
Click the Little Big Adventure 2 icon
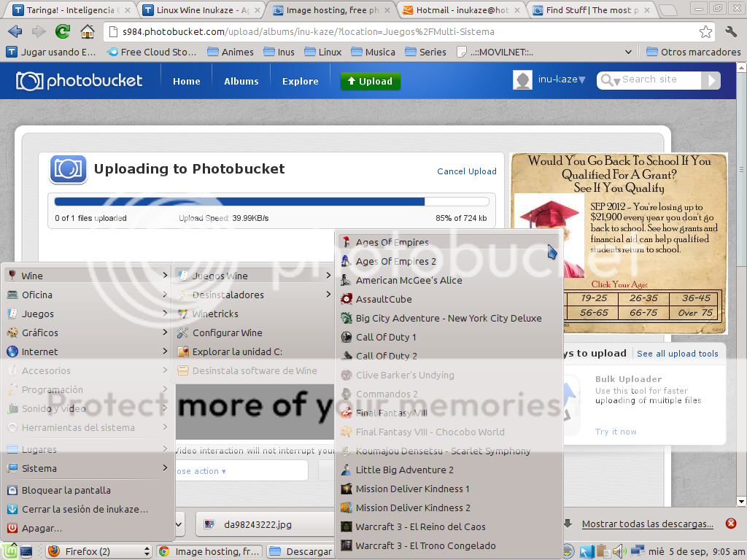(x=347, y=470)
